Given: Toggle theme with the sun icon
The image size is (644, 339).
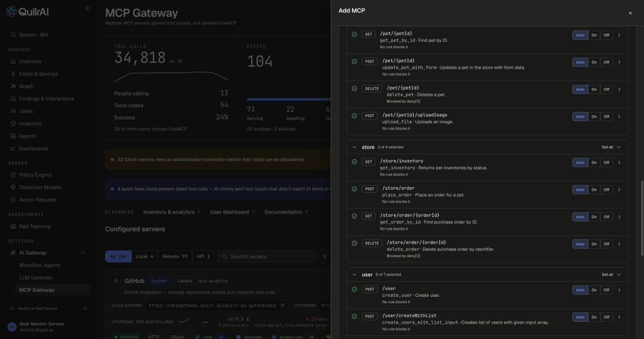Looking at the screenshot, I should (86, 308).
